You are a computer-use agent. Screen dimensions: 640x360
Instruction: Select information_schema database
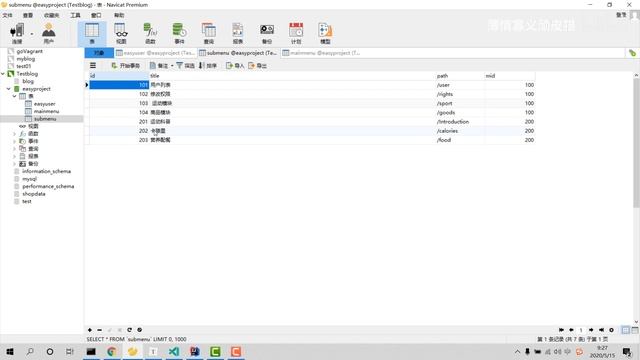pos(47,171)
